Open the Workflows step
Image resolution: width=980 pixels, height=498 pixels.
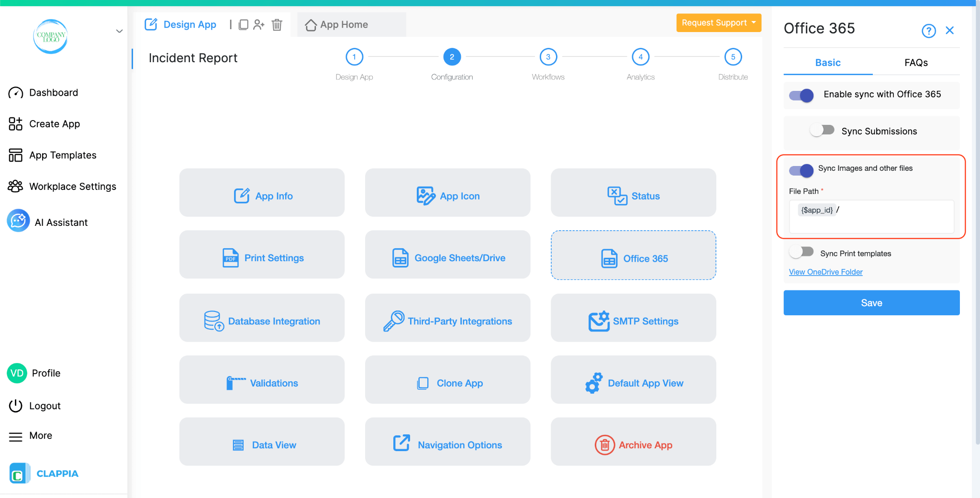tap(548, 56)
